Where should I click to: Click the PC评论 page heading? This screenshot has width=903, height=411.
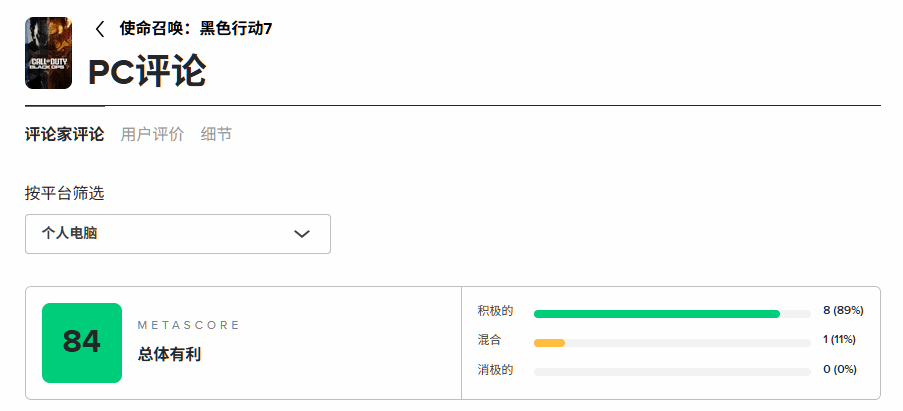point(147,71)
